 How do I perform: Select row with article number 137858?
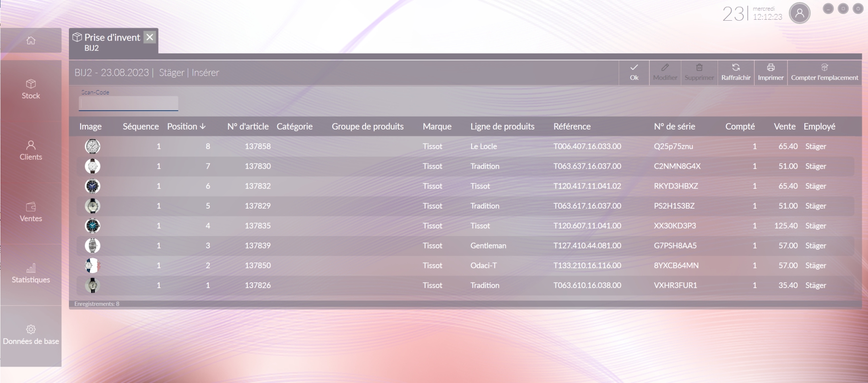click(x=465, y=146)
